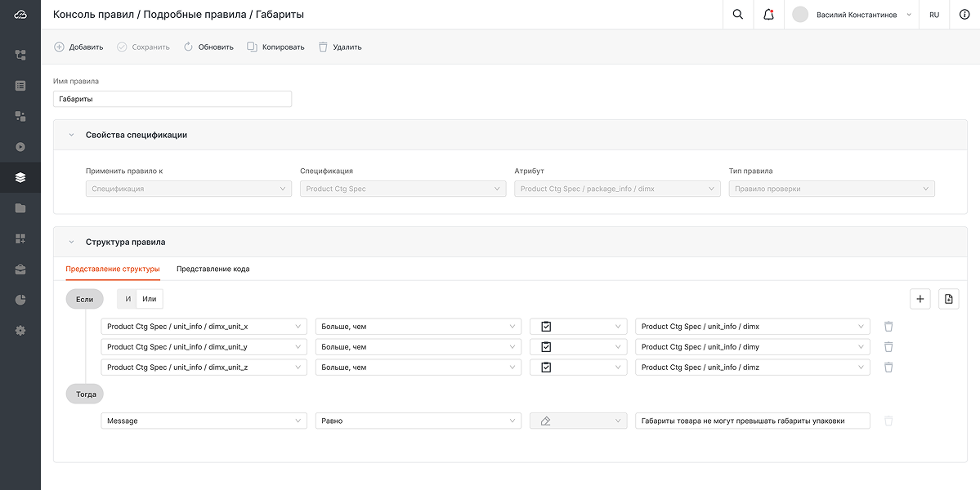This screenshot has height=490, width=980.
Task: Click the document export icon beside plus
Action: click(x=948, y=300)
